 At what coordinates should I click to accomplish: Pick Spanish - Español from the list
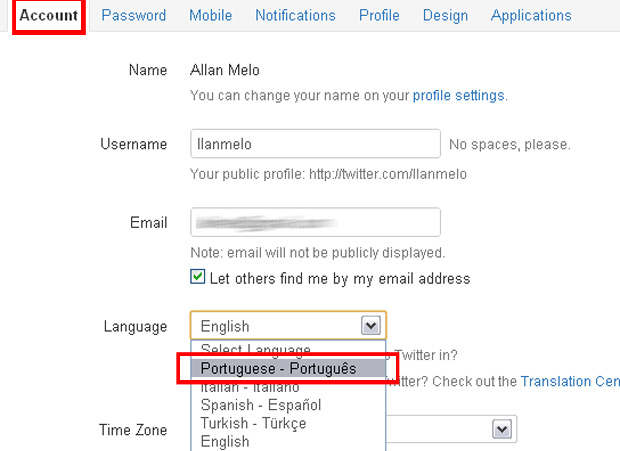tap(260, 405)
